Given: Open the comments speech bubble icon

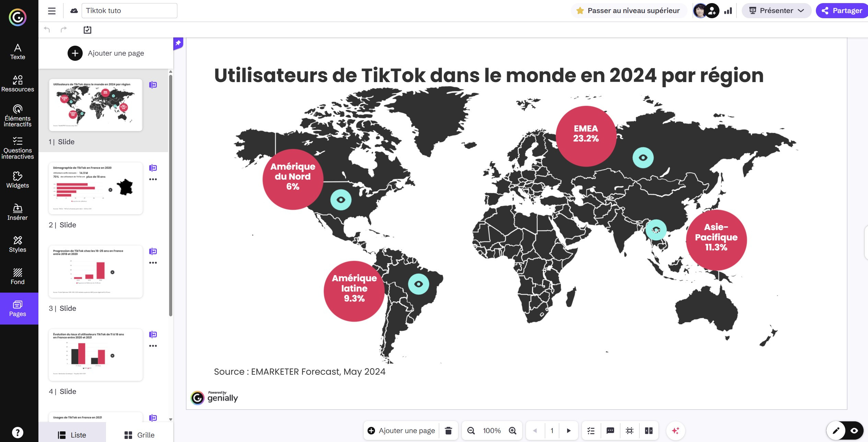Looking at the screenshot, I should (x=610, y=431).
